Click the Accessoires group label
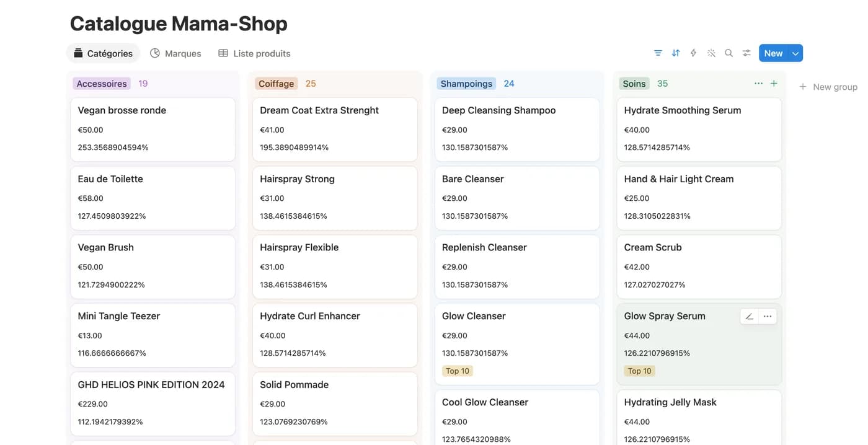868x445 pixels. coord(102,84)
